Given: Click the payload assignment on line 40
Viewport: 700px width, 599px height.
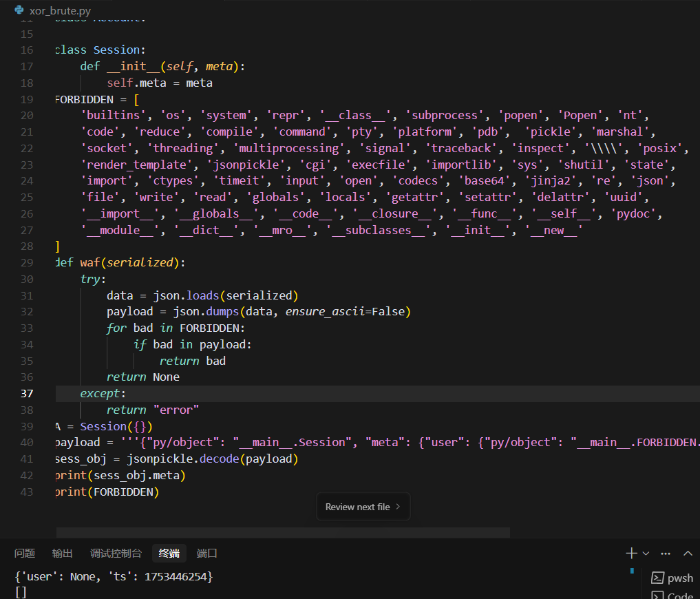Looking at the screenshot, I should tap(377, 443).
